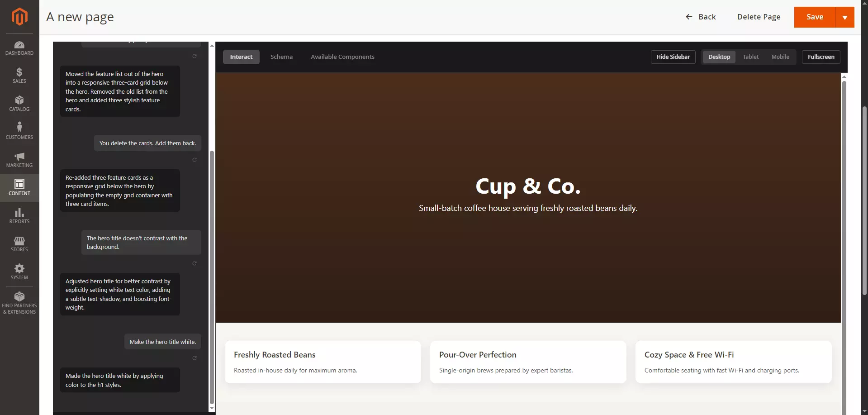
Task: Open the Save options dropdown arrow
Action: click(845, 17)
